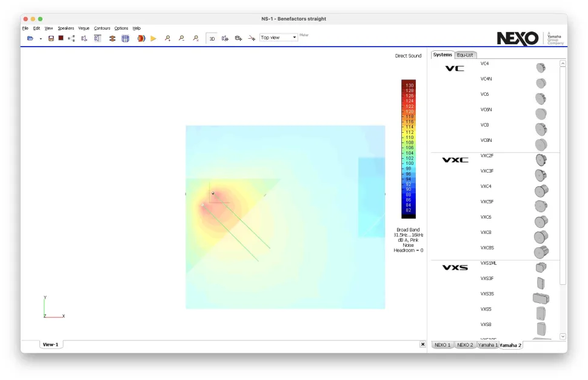Click the save disk icon

[x=51, y=38]
